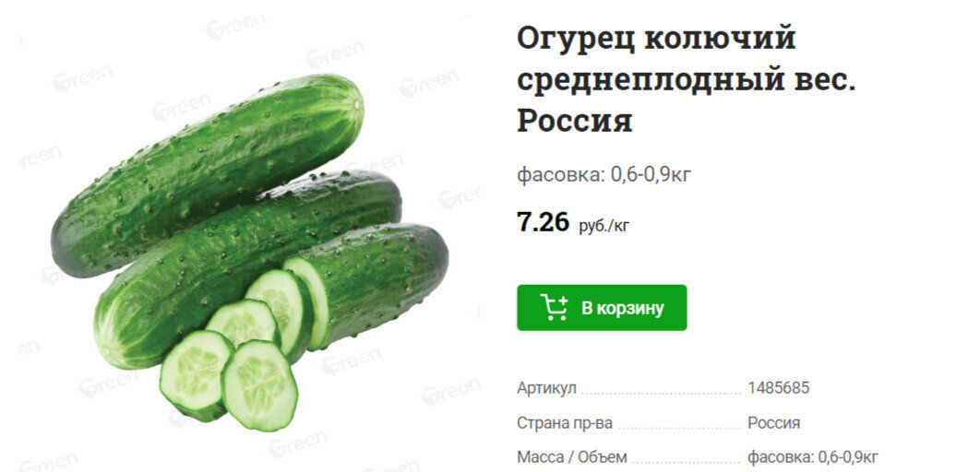Click the 'Россия' value in specifications list
This screenshot has height=472, width=980.
(x=773, y=423)
